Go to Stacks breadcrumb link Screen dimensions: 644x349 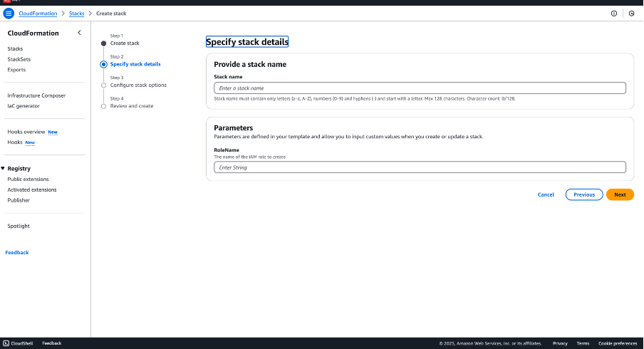tap(76, 14)
